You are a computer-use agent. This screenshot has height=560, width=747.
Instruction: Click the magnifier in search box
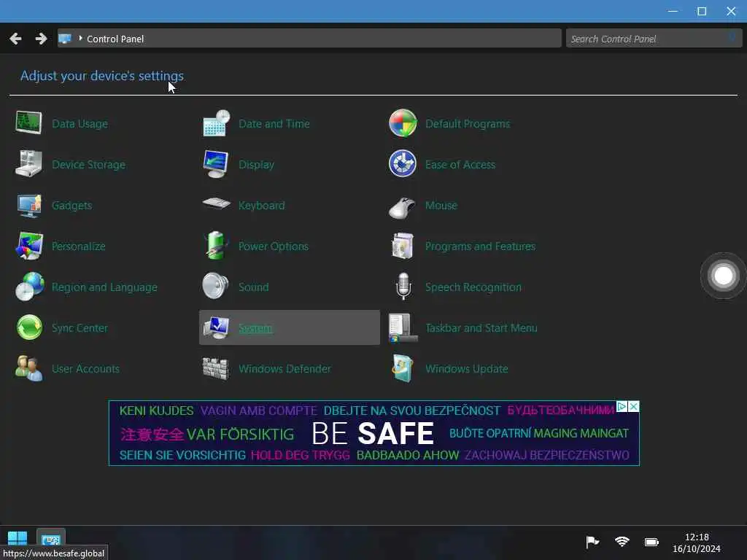tap(732, 38)
